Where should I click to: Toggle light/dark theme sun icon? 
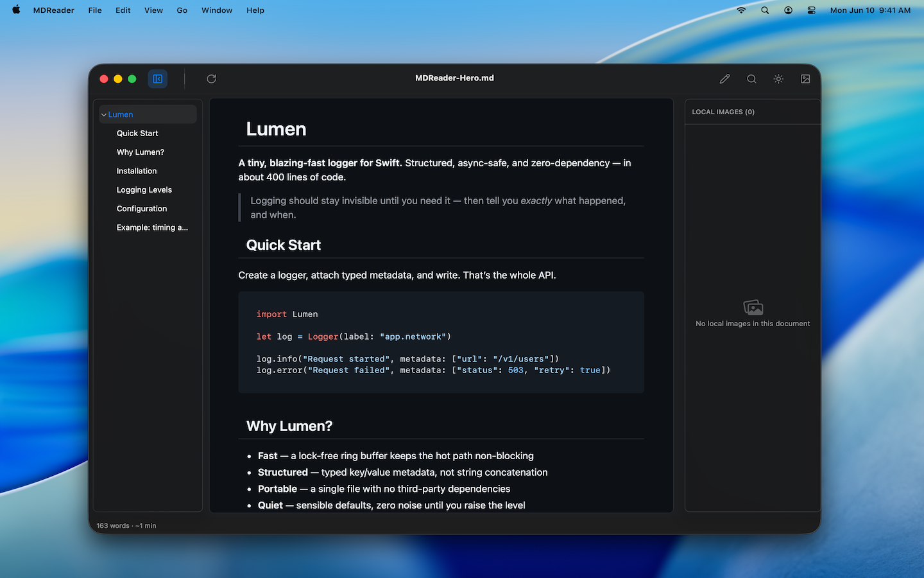[x=778, y=79]
